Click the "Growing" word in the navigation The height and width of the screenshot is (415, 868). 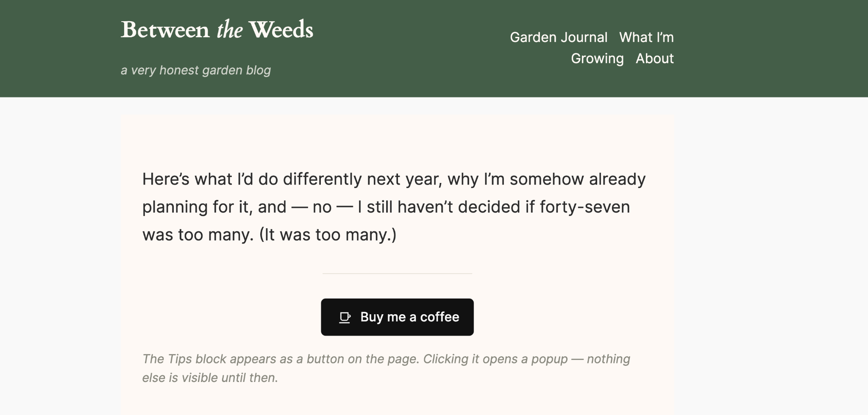pos(597,59)
